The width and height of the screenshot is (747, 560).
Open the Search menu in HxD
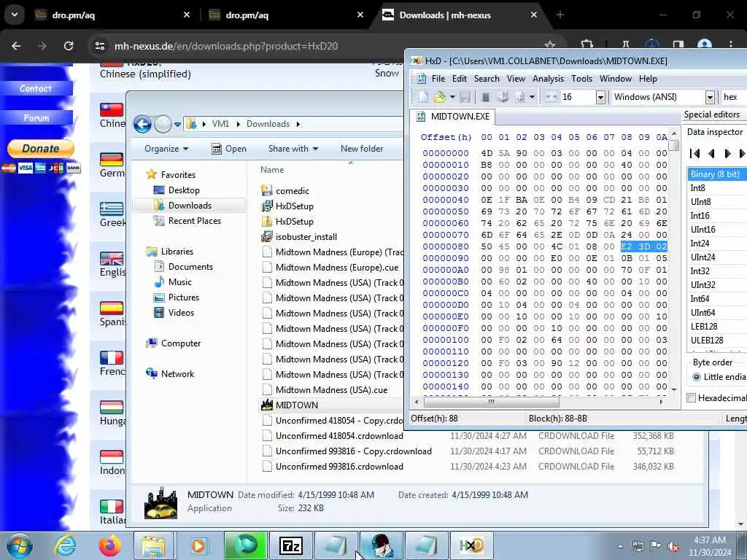tap(487, 79)
